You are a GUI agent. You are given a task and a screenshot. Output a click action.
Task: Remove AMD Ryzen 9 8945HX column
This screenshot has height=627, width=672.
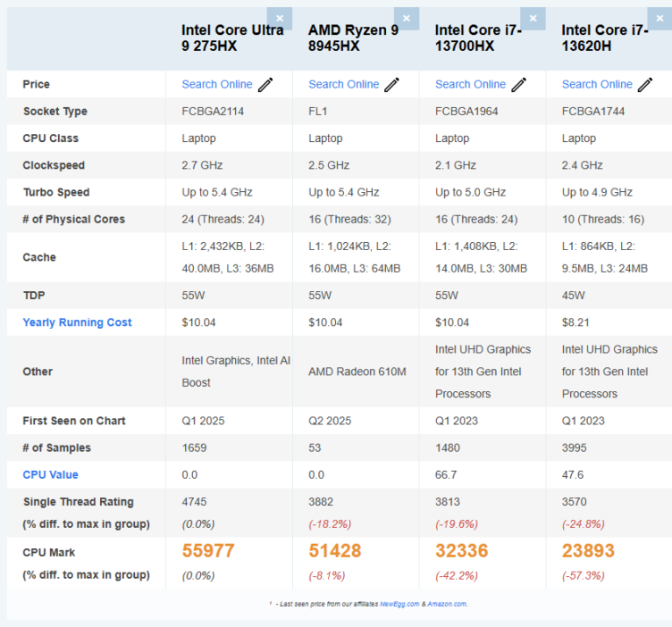(407, 19)
